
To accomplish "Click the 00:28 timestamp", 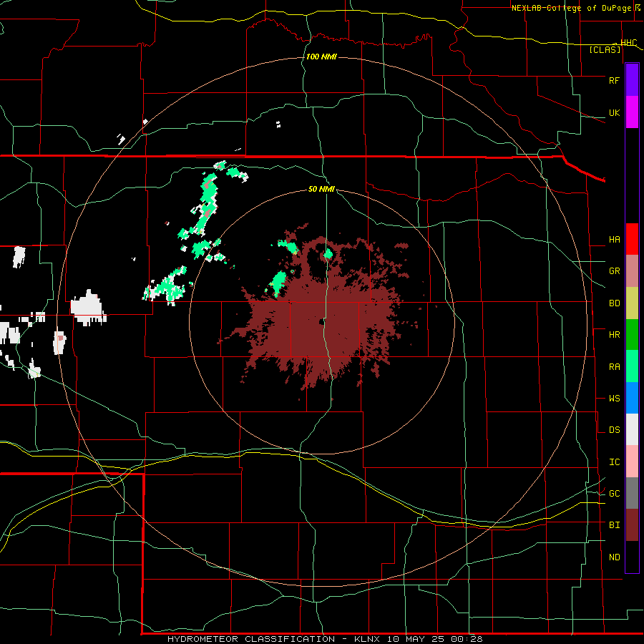I will (x=467, y=639).
